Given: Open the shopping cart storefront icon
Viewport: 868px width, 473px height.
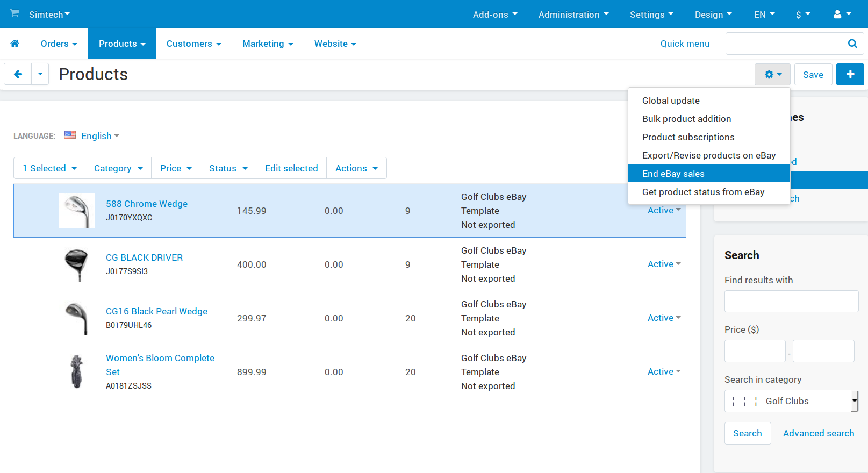Looking at the screenshot, I should point(15,13).
